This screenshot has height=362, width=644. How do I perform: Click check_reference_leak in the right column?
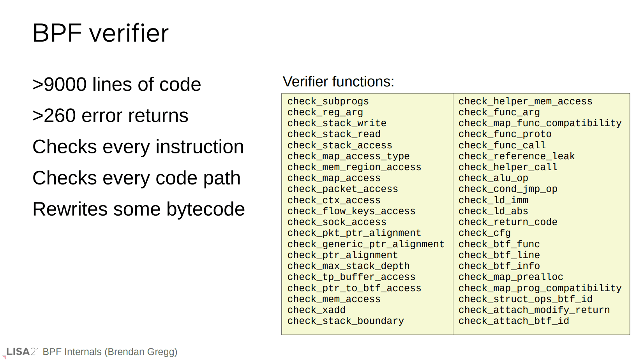tap(516, 156)
